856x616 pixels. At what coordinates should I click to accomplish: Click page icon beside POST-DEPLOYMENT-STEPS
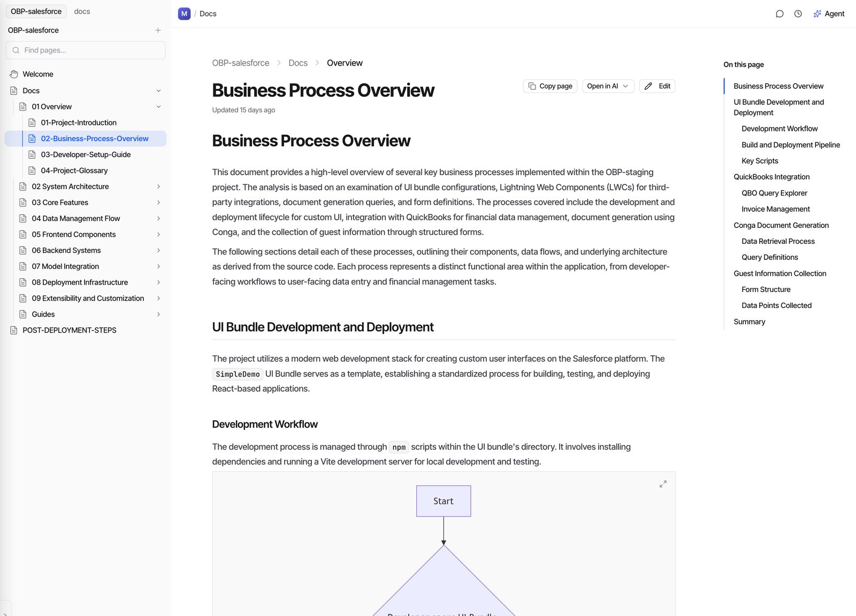(14, 330)
